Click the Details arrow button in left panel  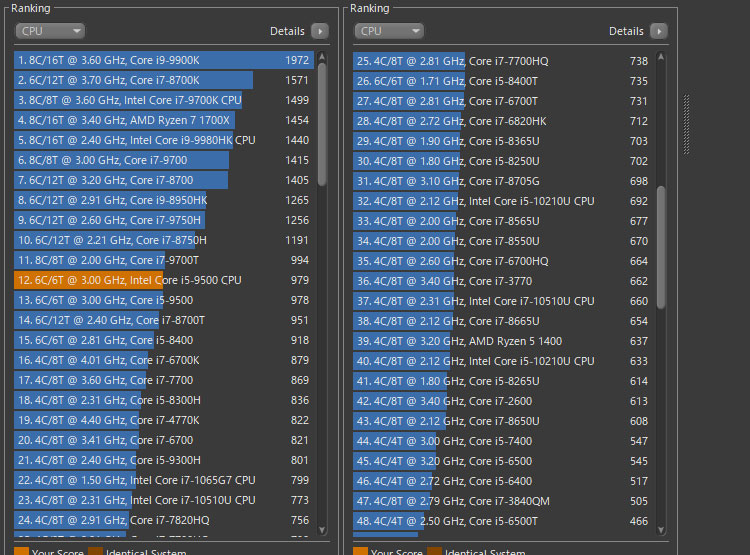click(x=320, y=31)
